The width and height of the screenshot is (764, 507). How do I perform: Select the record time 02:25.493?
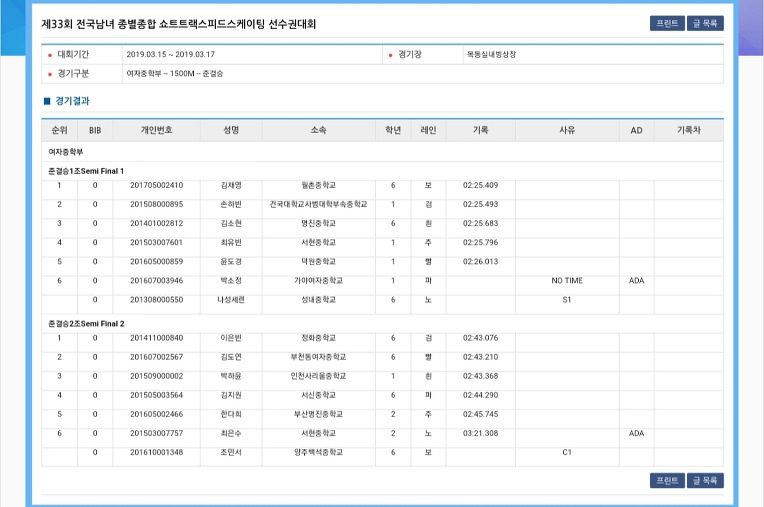click(480, 205)
